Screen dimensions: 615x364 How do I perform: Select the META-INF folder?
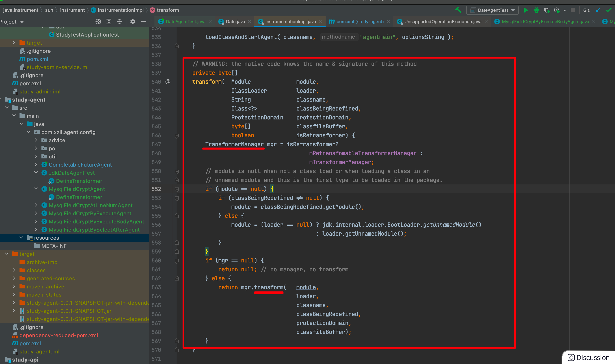tap(54, 246)
